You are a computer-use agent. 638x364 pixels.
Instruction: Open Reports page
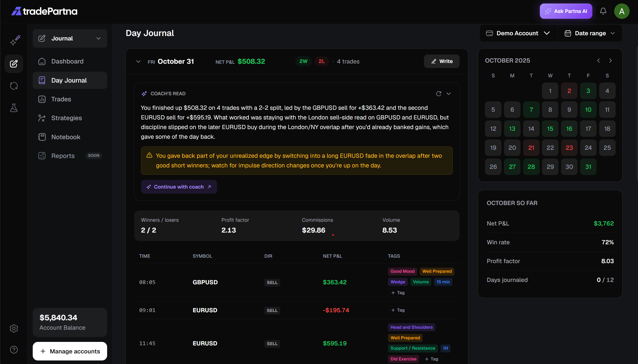(70, 156)
